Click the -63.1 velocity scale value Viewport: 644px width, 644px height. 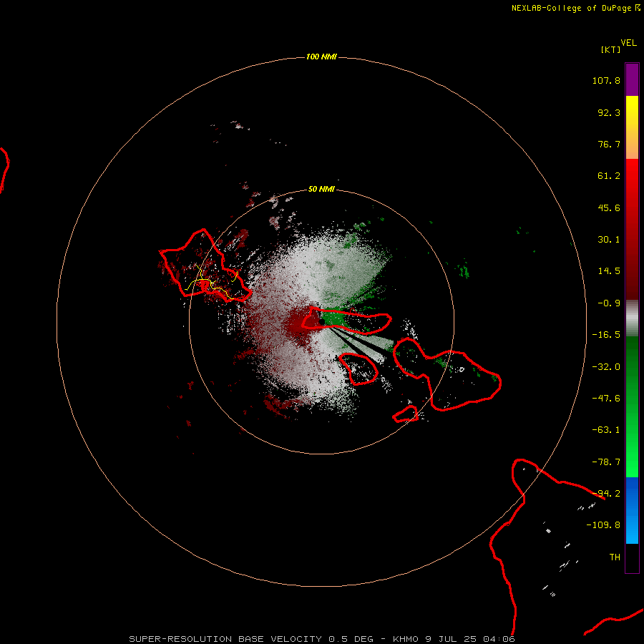(606, 430)
